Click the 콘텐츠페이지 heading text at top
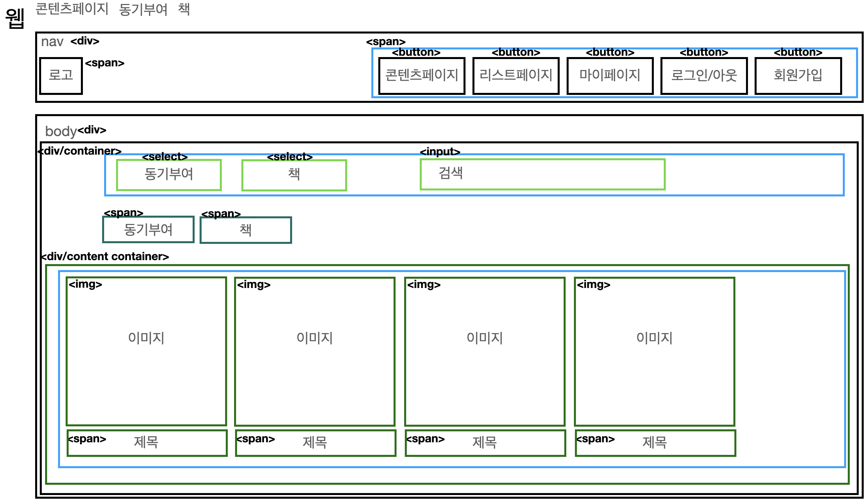The height and width of the screenshot is (503, 868). [x=72, y=9]
